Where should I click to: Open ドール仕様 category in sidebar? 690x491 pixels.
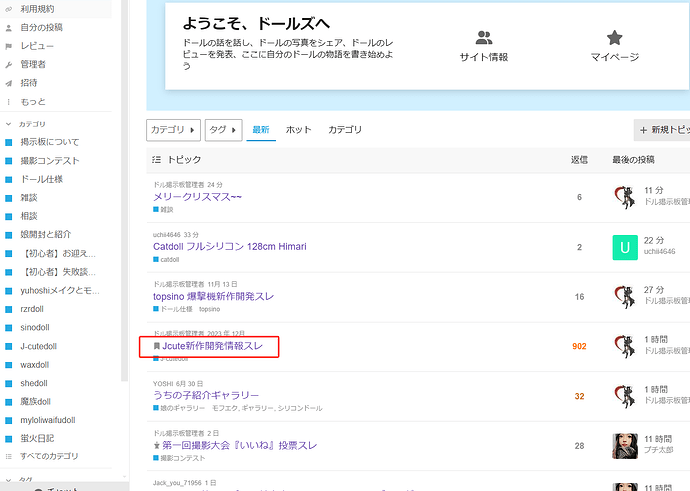41,179
